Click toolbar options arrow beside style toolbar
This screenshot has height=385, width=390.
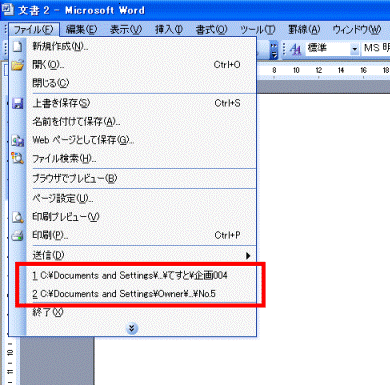(274, 49)
